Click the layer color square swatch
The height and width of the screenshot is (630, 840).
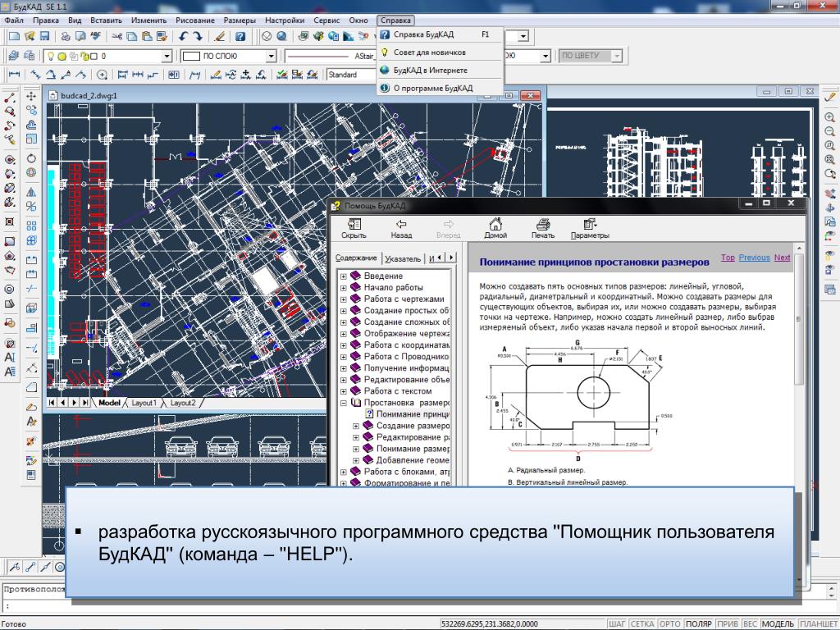click(94, 57)
